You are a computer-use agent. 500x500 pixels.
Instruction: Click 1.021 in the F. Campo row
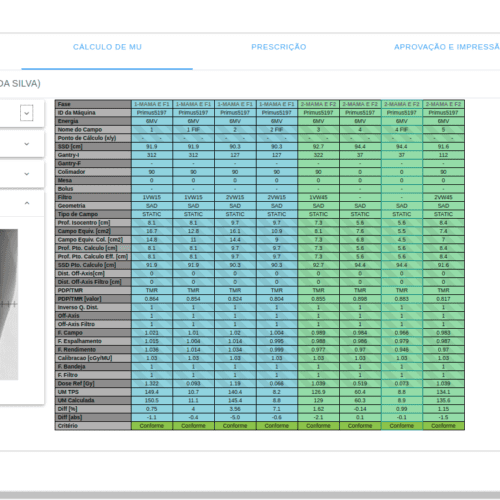[152, 333]
